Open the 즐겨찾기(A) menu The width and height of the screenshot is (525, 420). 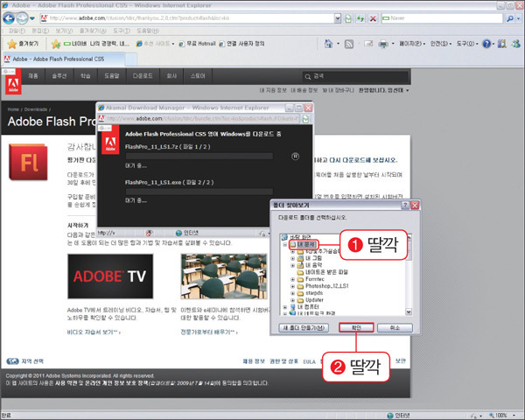(93, 31)
